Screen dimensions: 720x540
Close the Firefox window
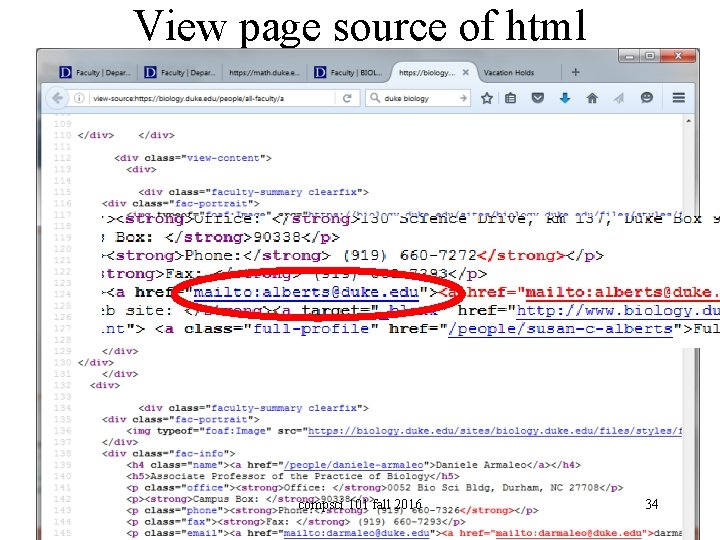point(678,56)
